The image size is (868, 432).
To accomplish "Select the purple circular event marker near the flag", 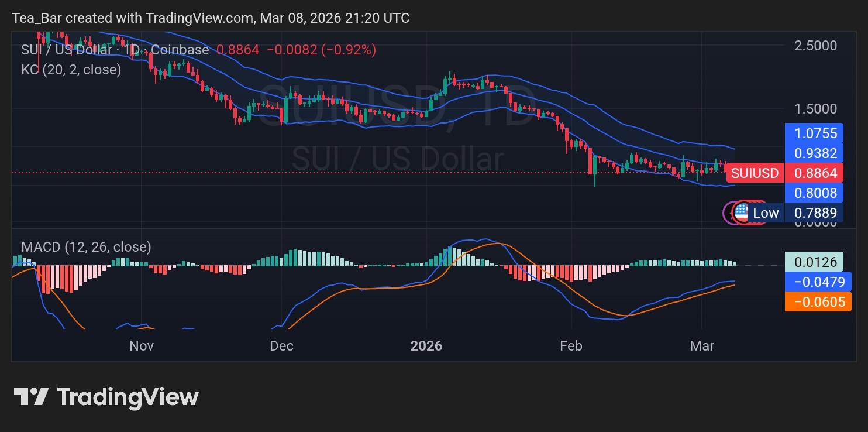I will point(731,212).
